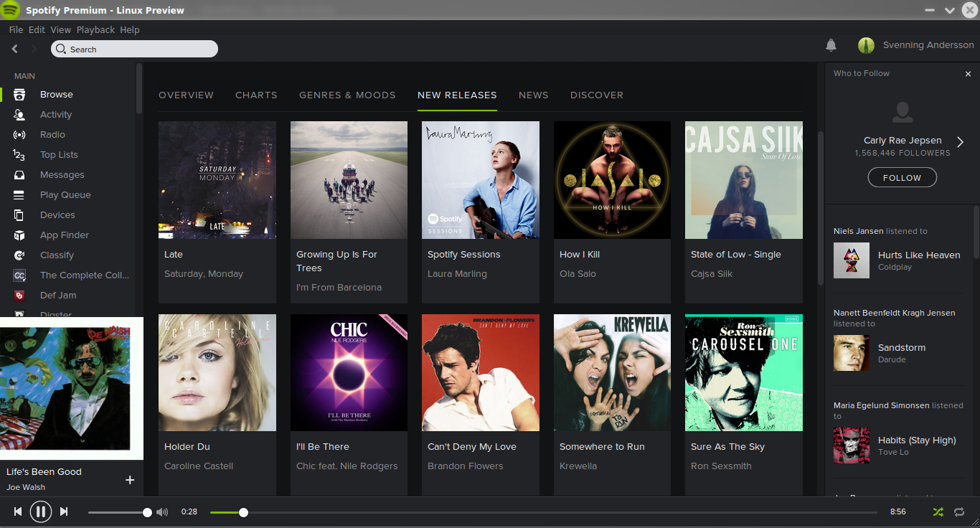Screen dimensions: 980x528
Task: Open the Def Jam app
Action: click(58, 296)
